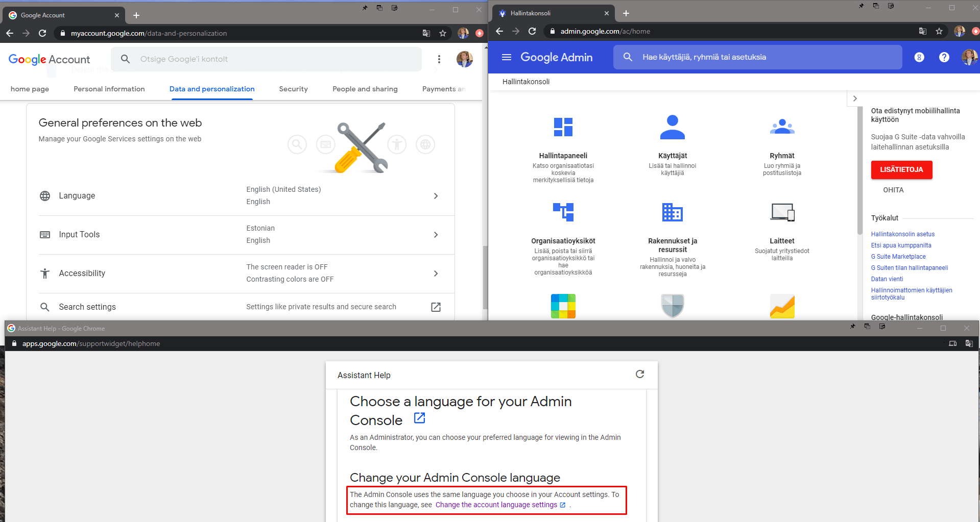Expand the Input Tools row chevron
This screenshot has width=980, height=522.
[436, 235]
